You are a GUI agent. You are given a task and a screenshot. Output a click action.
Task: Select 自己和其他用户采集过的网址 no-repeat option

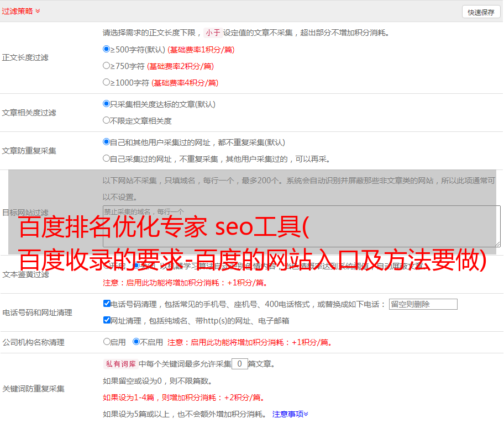pyautogui.click(x=106, y=142)
